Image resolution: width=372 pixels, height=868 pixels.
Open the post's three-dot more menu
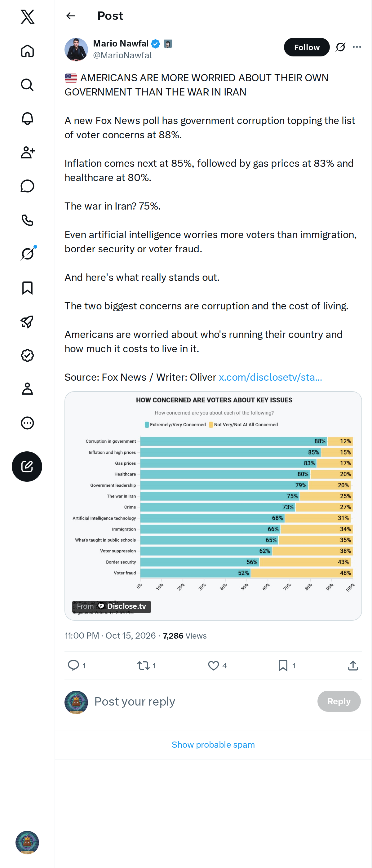(x=357, y=47)
